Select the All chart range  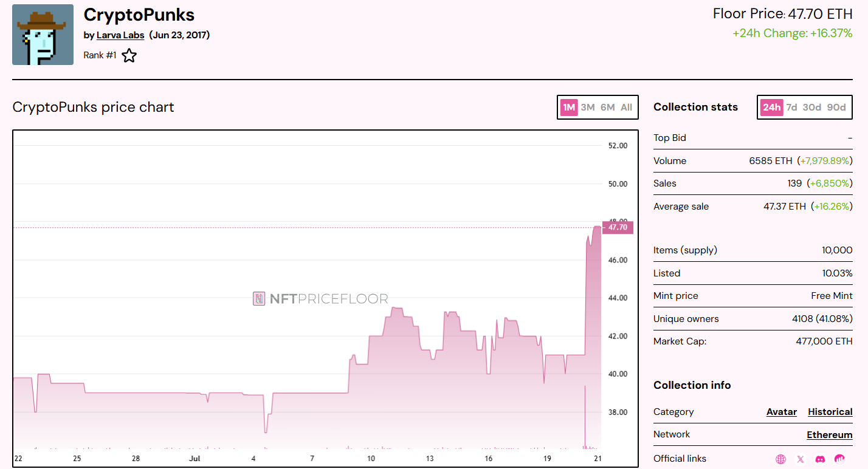(x=627, y=108)
